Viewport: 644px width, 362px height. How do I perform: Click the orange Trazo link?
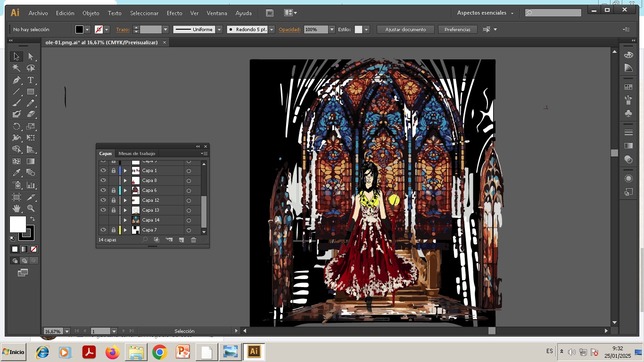click(123, 29)
